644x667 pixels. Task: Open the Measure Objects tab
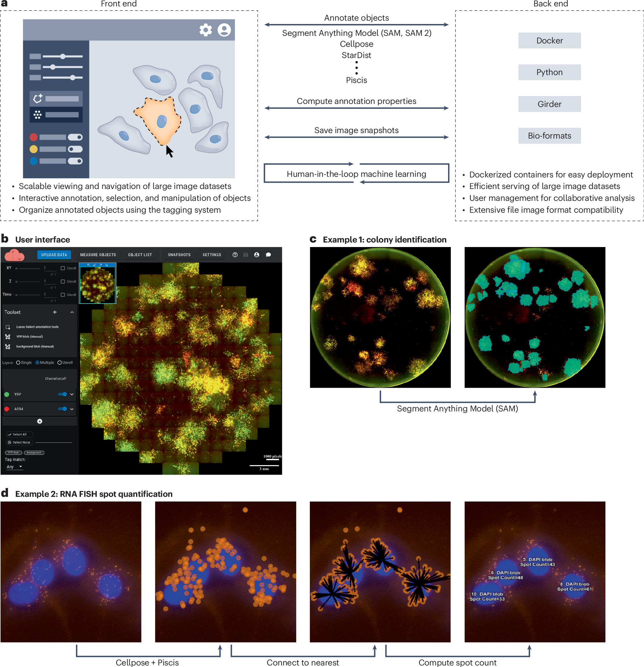click(98, 255)
